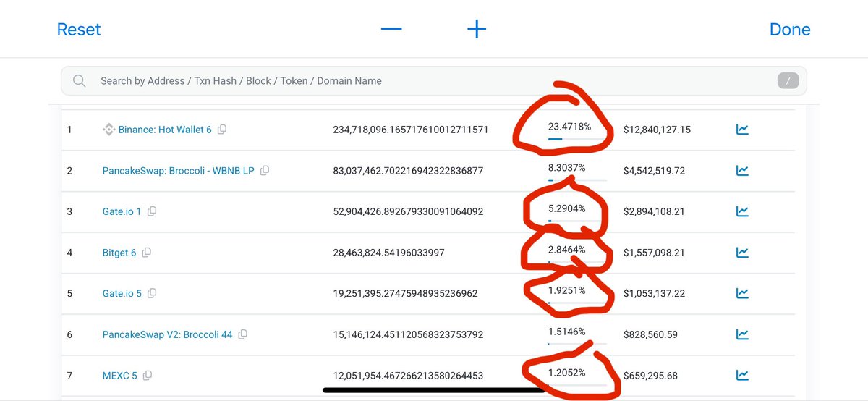Click the 1.2052% percentage value
The height and width of the screenshot is (401, 868).
[x=567, y=373]
